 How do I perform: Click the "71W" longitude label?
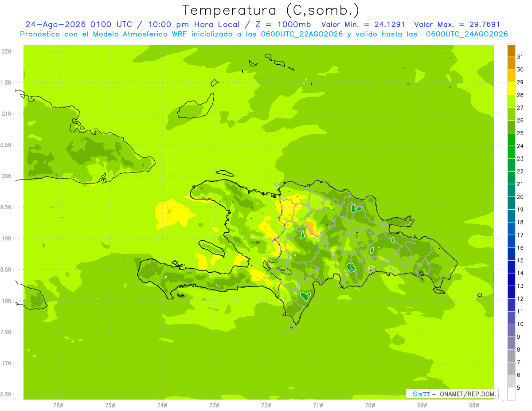[318, 405]
